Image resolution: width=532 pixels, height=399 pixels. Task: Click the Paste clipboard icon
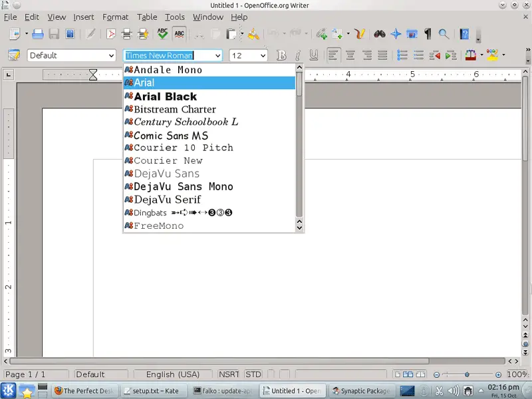click(x=231, y=34)
